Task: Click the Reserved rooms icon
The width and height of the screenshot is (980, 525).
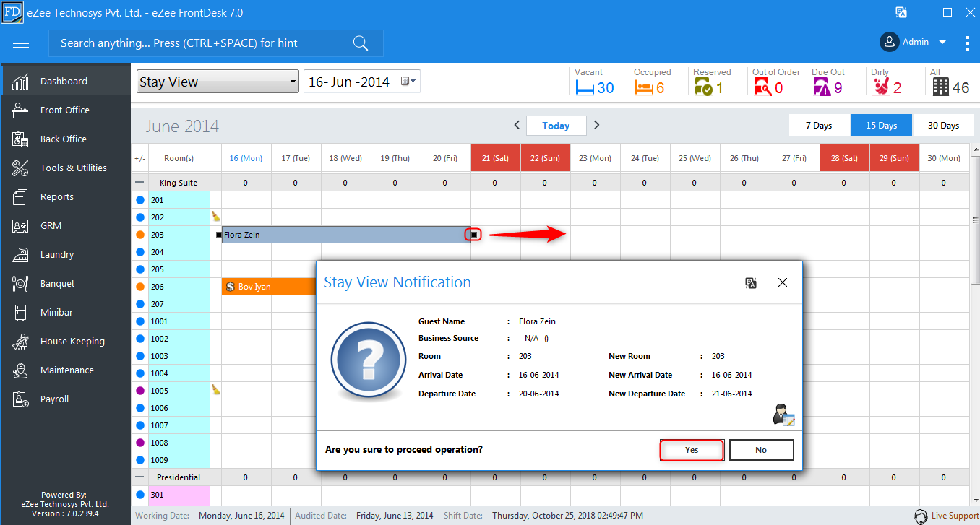Action: 703,87
